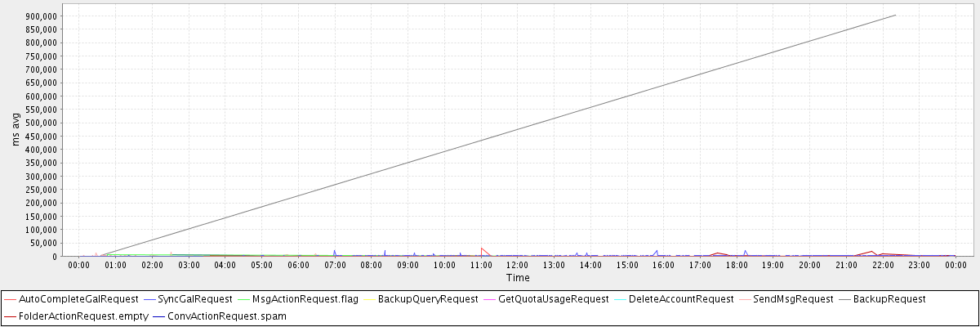
Task: Click the MsgActionRequest.flag legend item
Action: 304,299
